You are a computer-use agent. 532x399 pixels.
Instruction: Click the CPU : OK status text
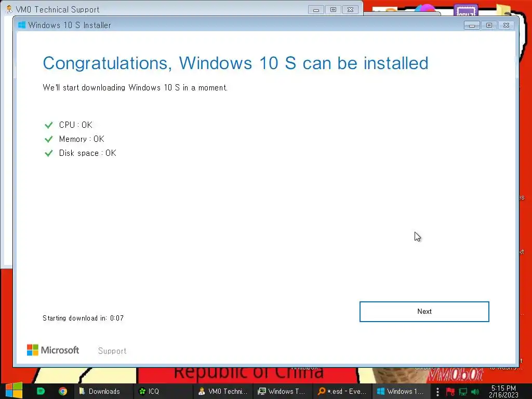click(76, 125)
